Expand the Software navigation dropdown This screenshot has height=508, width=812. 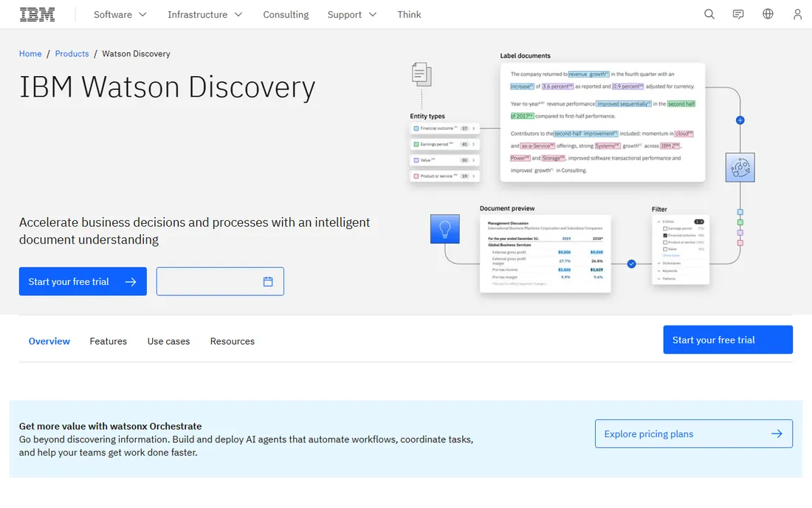[120, 15]
